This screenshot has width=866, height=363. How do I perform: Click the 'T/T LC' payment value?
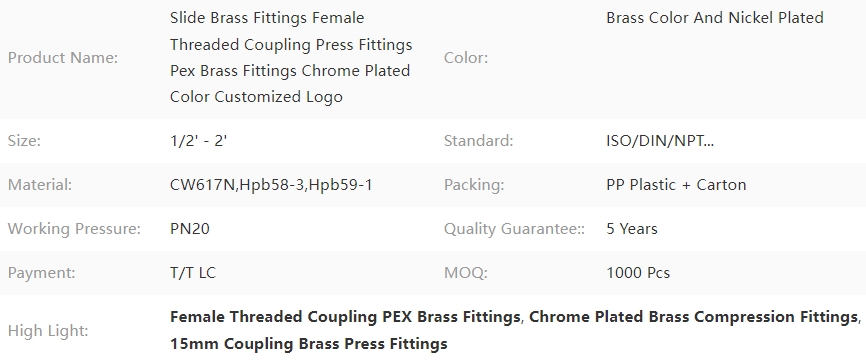coord(193,273)
